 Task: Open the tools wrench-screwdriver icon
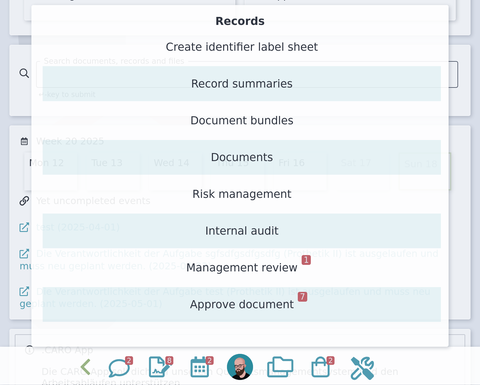pos(362,368)
